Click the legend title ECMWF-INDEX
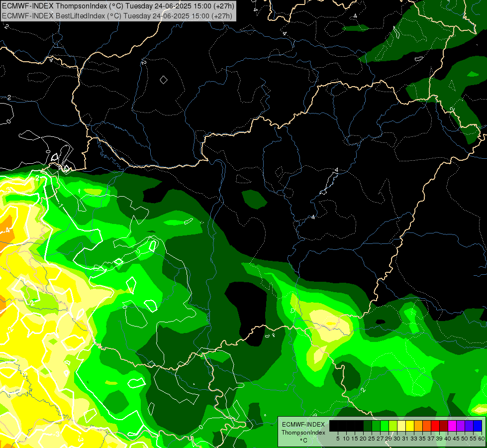Image resolution: width=487 pixels, height=448 pixels. [303, 425]
